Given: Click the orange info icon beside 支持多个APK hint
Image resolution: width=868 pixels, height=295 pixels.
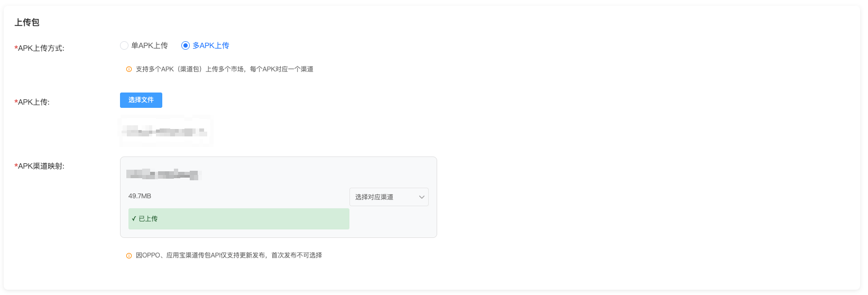Looking at the screenshot, I should [x=129, y=69].
